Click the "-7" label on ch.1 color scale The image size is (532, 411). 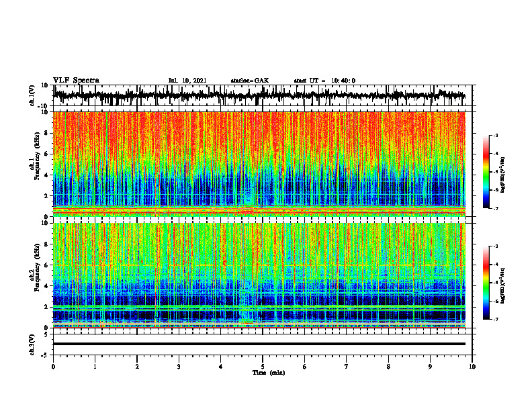pyautogui.click(x=496, y=208)
